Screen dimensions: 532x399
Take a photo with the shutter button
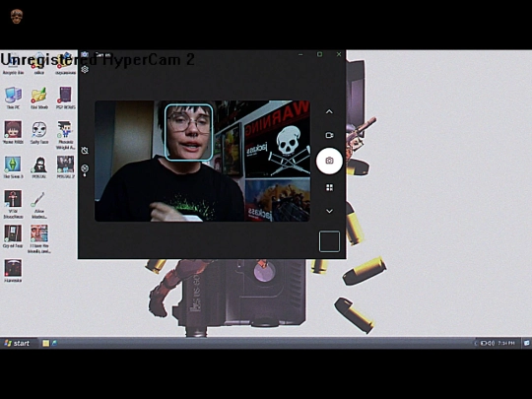pos(329,161)
